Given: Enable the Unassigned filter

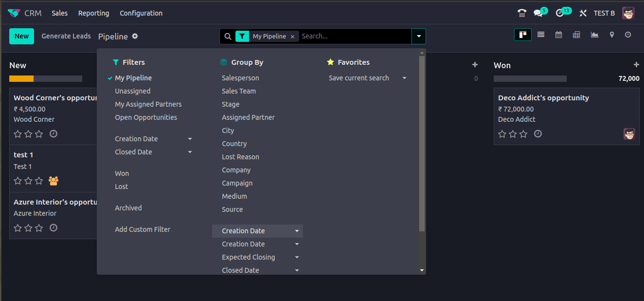Looking at the screenshot, I should click(132, 91).
